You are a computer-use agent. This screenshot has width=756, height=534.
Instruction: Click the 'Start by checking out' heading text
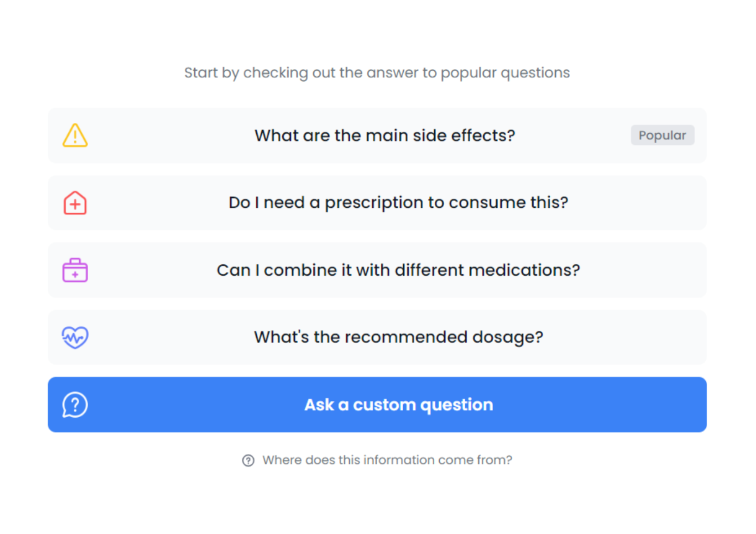point(377,73)
